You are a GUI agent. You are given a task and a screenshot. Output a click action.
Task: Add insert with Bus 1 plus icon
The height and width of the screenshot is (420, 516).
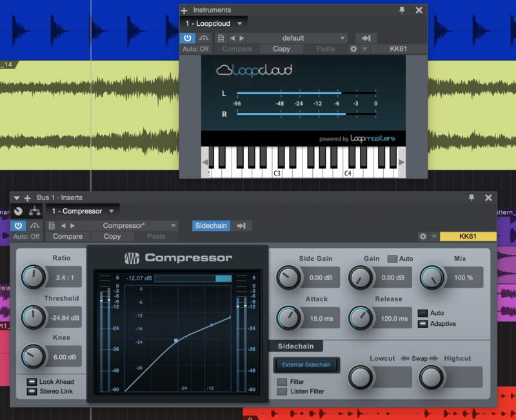[x=28, y=198]
